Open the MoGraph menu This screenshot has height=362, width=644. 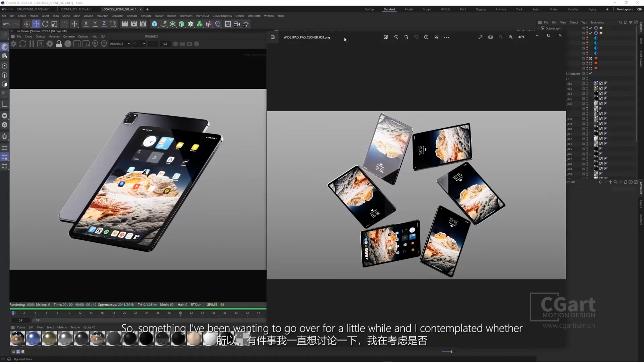[x=102, y=16]
